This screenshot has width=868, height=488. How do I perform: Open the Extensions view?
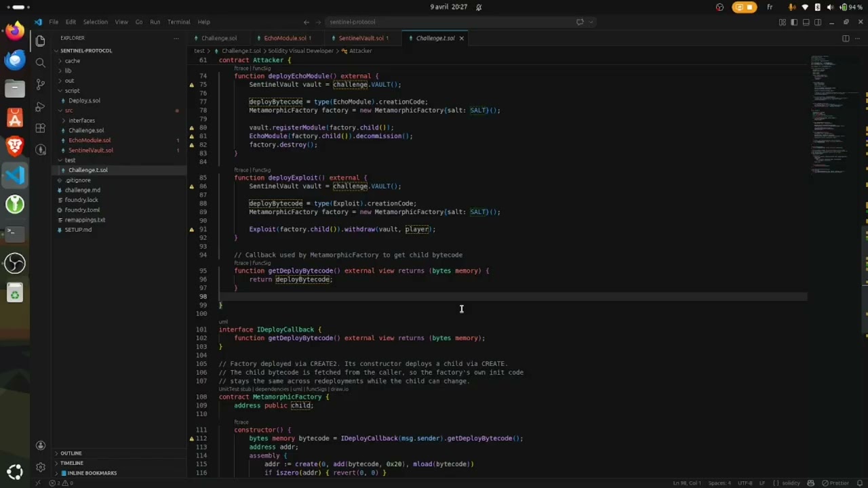coord(40,128)
